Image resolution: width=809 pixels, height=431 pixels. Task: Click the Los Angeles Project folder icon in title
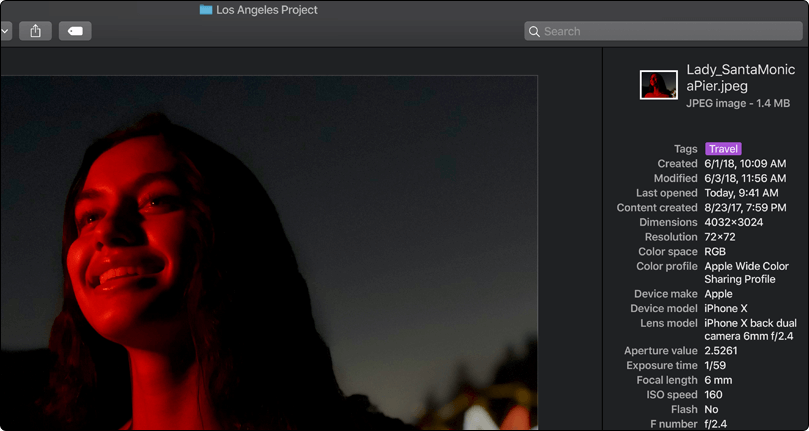click(x=206, y=10)
